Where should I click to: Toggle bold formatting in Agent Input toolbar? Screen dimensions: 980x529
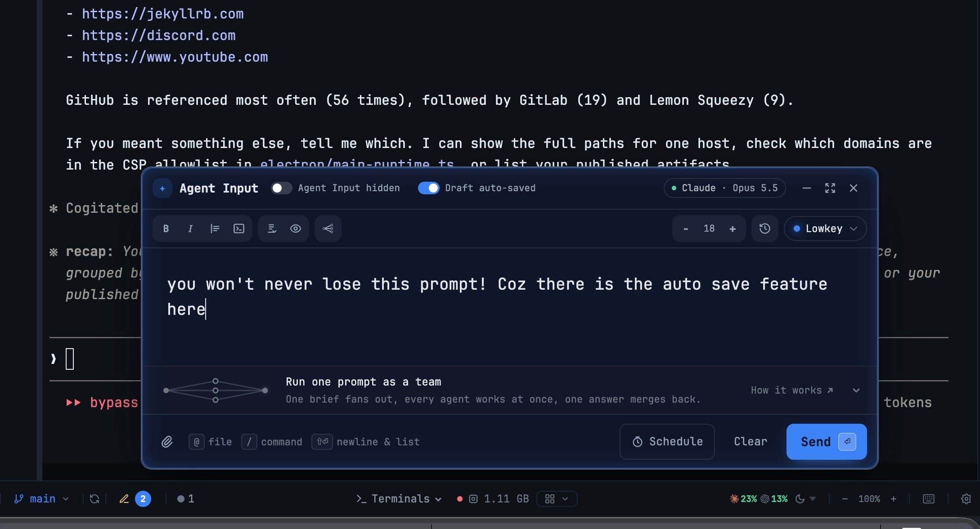166,229
